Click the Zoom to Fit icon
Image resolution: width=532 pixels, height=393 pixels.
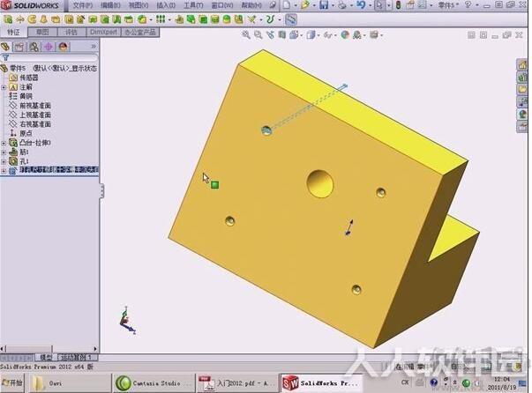point(246,34)
